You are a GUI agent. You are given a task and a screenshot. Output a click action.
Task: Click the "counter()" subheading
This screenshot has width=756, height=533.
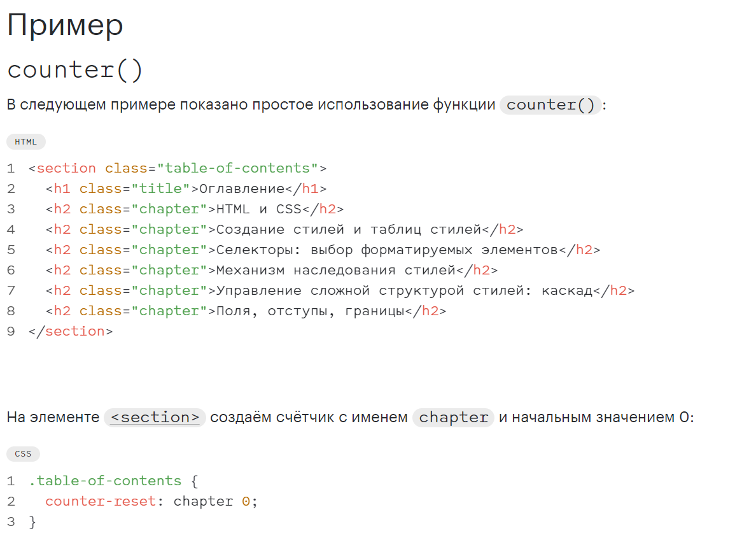tap(75, 70)
